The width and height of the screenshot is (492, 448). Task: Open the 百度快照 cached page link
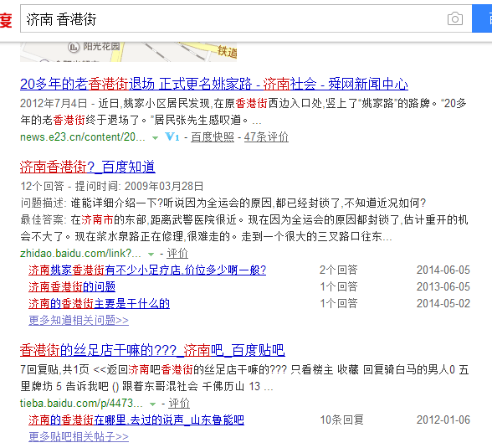[213, 137]
